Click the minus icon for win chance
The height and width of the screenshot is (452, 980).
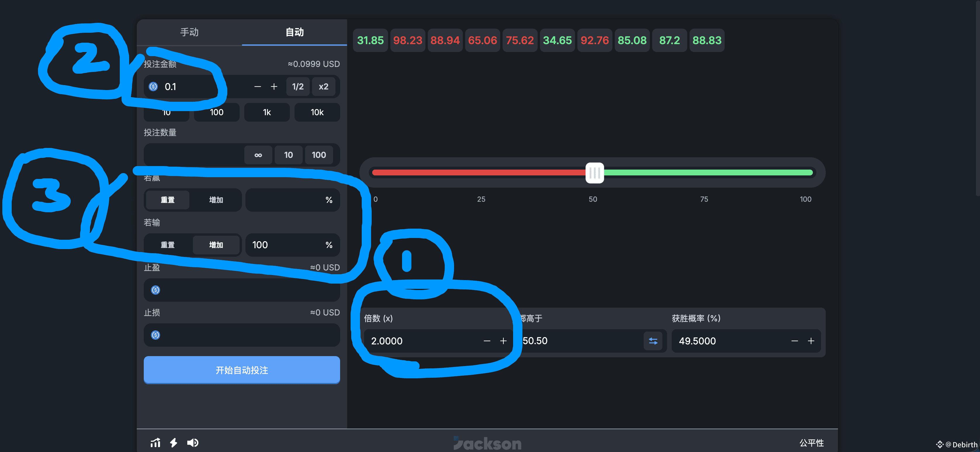pyautogui.click(x=794, y=341)
